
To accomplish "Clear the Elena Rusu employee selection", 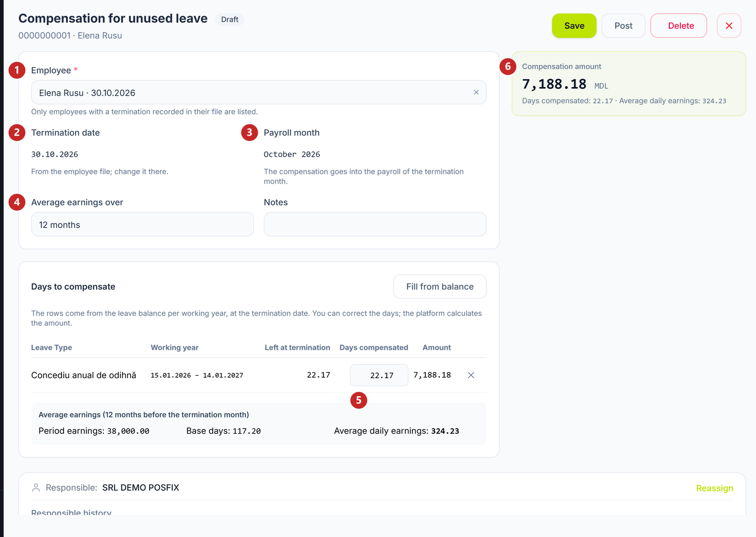I will click(476, 92).
